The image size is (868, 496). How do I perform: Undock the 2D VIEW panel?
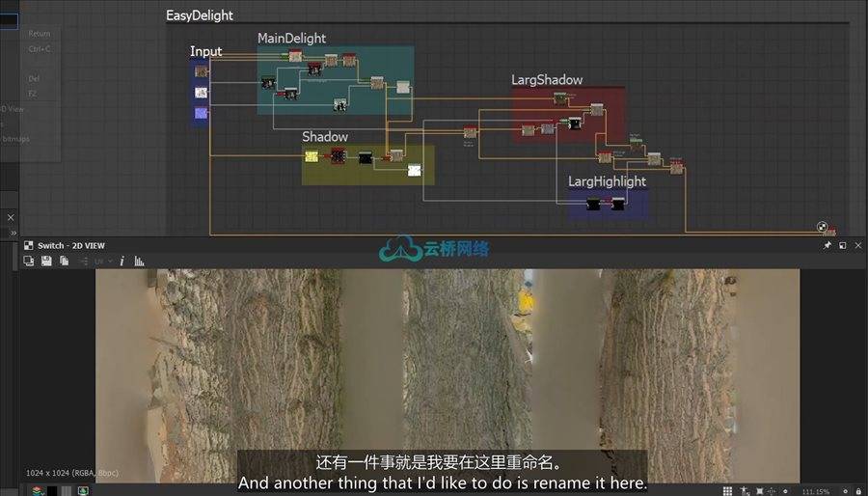pyautogui.click(x=843, y=245)
